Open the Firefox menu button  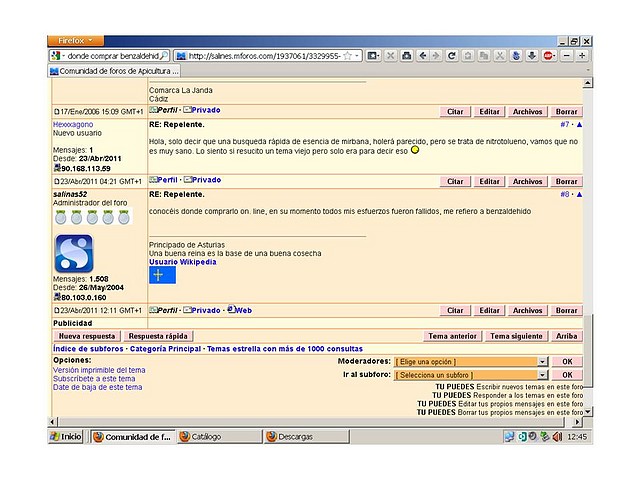point(76,41)
